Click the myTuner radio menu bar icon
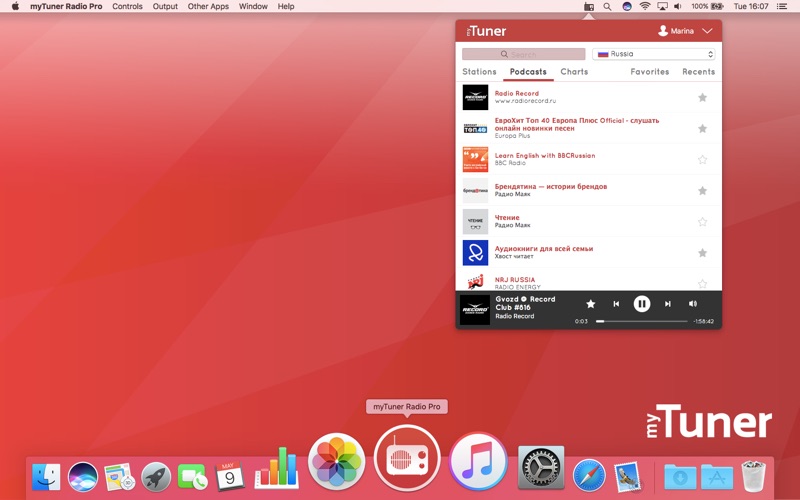Image resolution: width=800 pixels, height=500 pixels. (589, 6)
